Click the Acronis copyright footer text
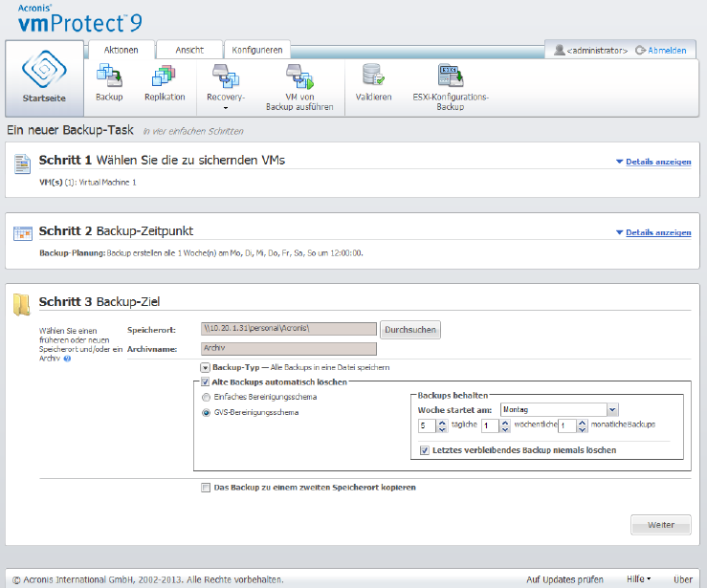Image resolution: width=707 pixels, height=588 pixels. point(148,580)
